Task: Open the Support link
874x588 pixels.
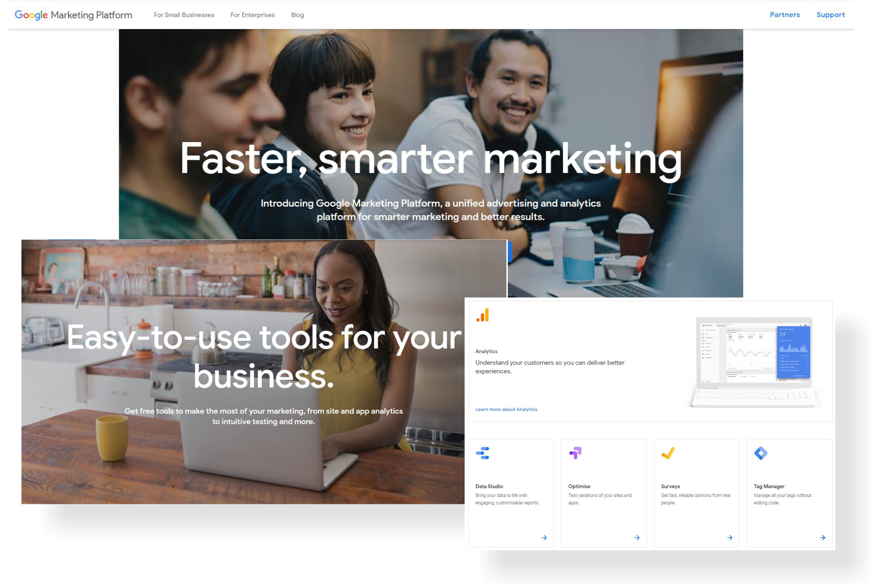Action: [x=831, y=15]
